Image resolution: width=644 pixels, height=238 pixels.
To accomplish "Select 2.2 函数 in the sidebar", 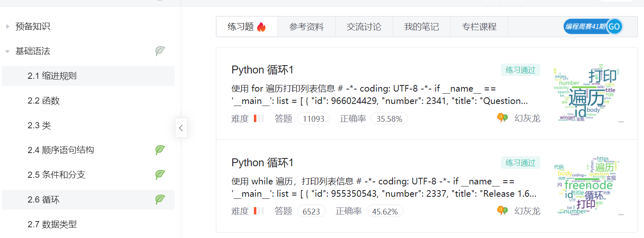I will pos(88,101).
